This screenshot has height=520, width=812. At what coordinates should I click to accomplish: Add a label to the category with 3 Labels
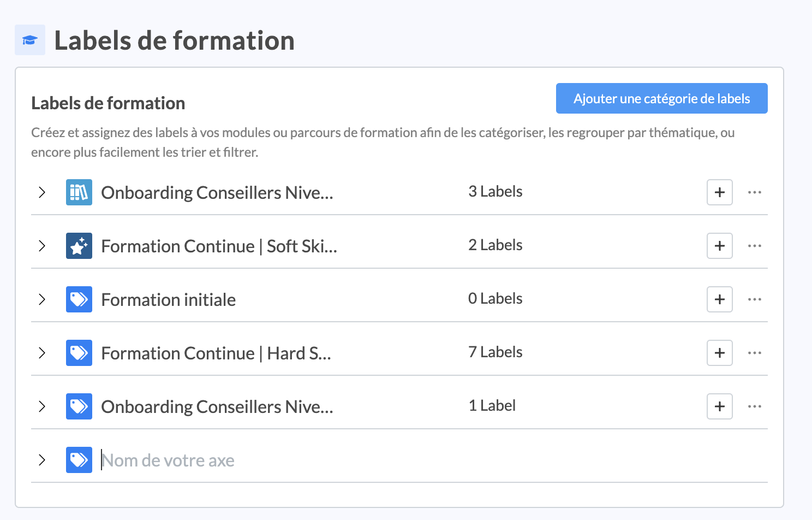[x=719, y=192]
